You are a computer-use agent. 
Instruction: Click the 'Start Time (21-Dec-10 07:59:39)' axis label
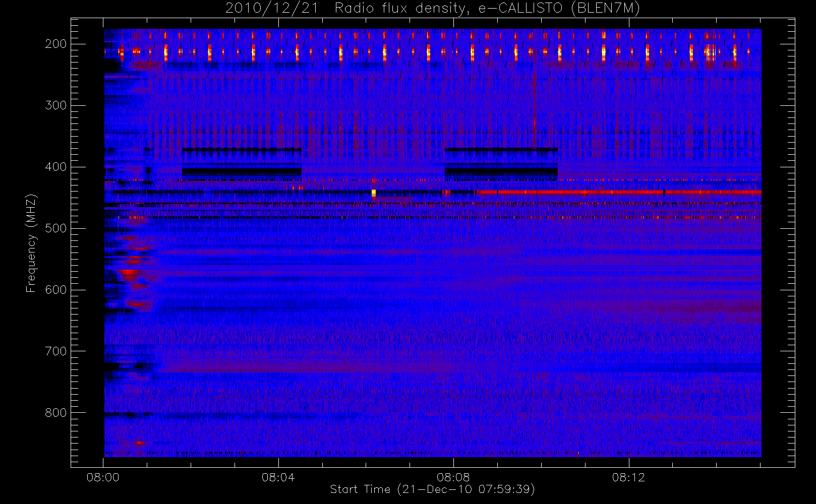pyautogui.click(x=432, y=489)
